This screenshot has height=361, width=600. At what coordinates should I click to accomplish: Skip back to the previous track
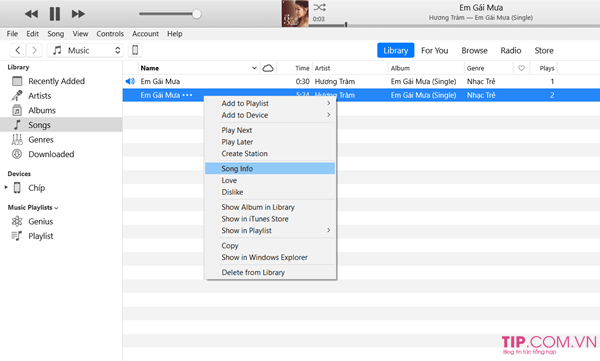pyautogui.click(x=31, y=14)
